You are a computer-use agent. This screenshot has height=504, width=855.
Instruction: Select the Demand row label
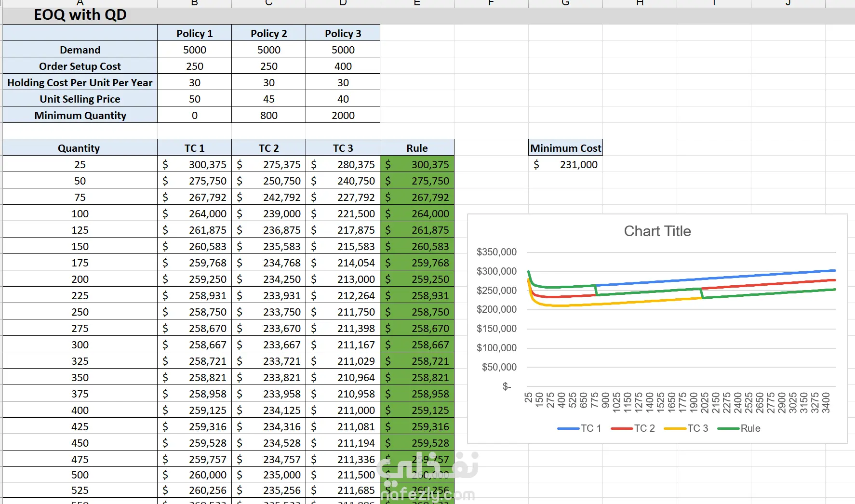click(80, 50)
